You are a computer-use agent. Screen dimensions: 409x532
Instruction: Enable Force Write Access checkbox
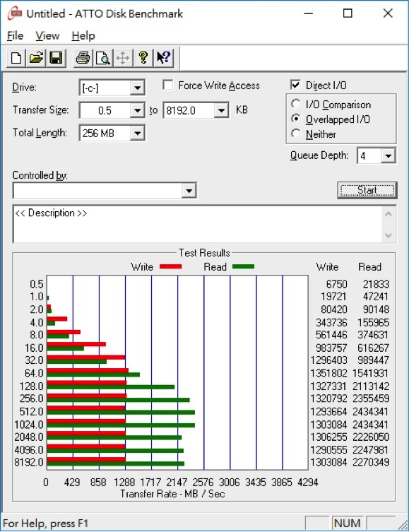168,85
